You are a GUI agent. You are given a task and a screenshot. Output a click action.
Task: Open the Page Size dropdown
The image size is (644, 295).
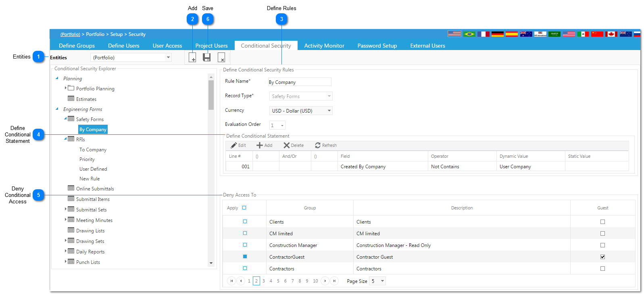[382, 281]
